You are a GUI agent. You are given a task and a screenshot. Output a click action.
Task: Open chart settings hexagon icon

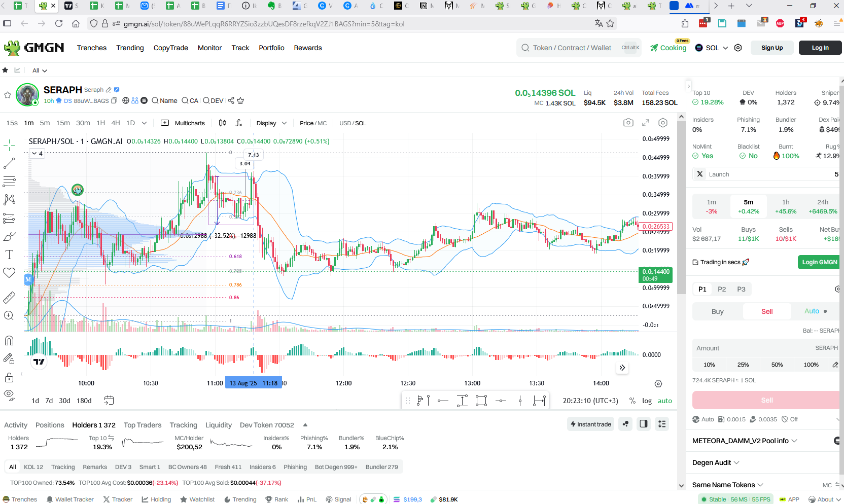(x=663, y=123)
